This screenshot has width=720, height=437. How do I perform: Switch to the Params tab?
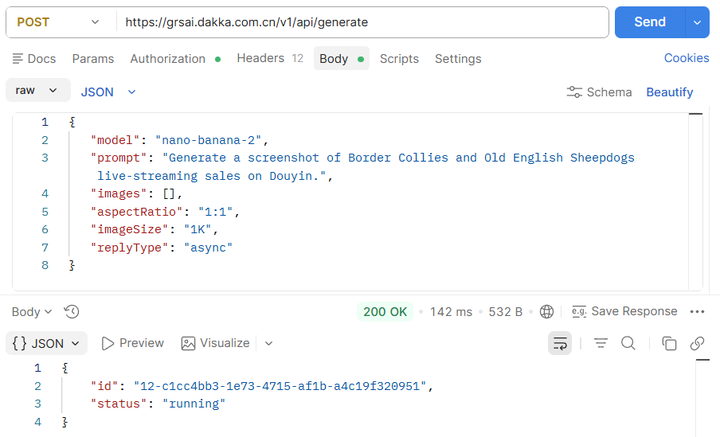(x=93, y=59)
